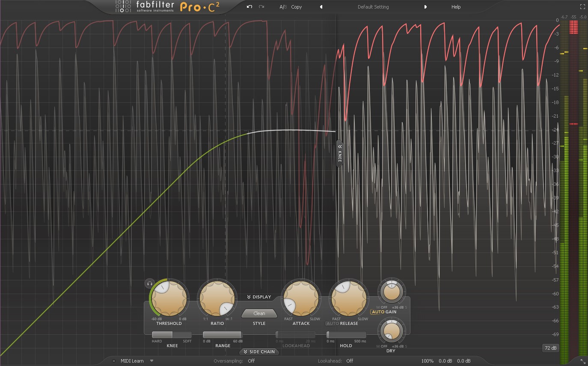Click the M mode label left of Gain OFF

[x=378, y=307]
